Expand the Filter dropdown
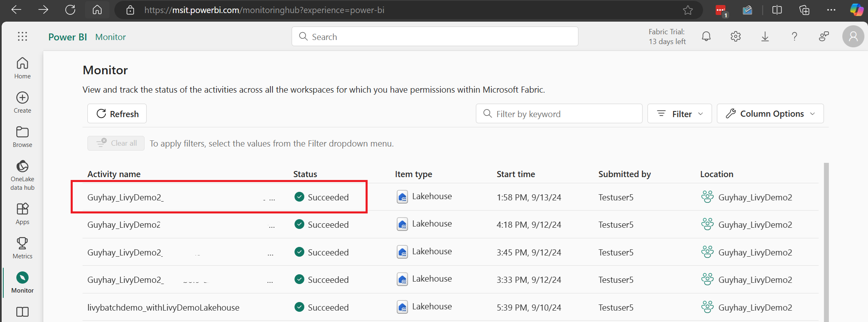This screenshot has width=868, height=322. tap(680, 114)
